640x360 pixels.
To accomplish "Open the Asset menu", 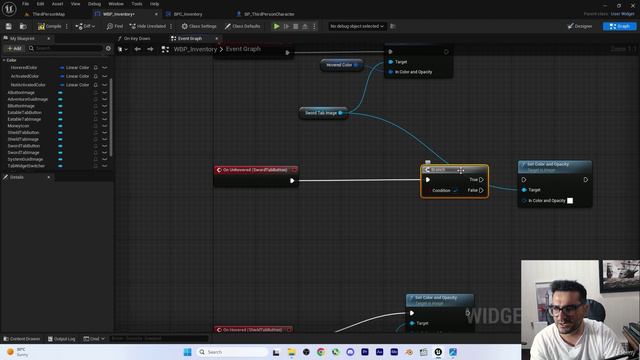I will tap(57, 4).
